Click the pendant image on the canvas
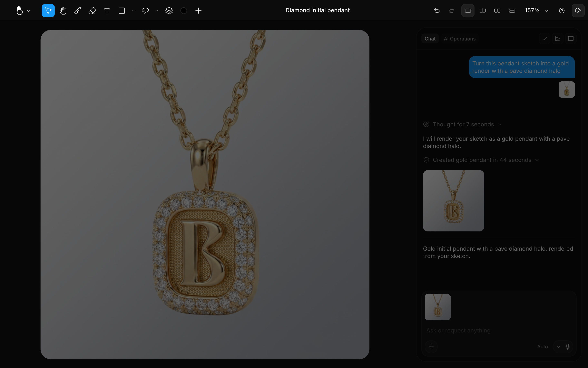Screen dimensions: 588x368 click(x=205, y=194)
